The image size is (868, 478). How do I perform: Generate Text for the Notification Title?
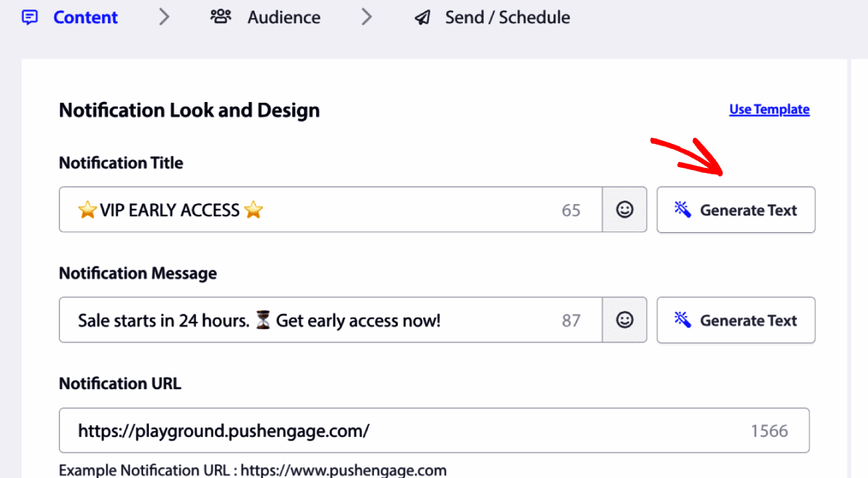[736, 210]
